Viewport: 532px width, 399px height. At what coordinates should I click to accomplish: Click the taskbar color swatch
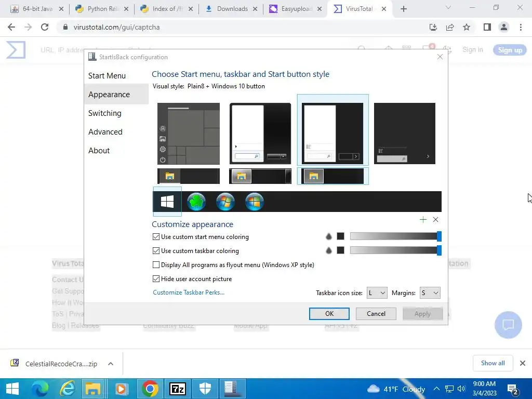341,250
